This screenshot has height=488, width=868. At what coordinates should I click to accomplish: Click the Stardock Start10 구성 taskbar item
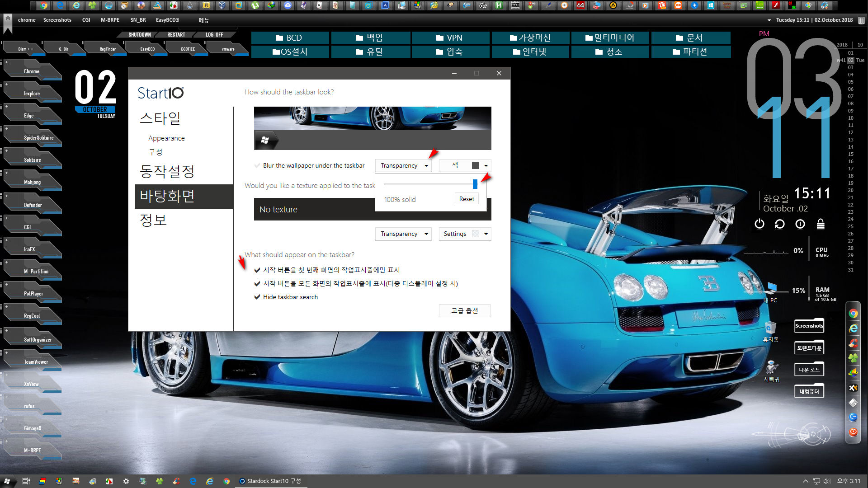[x=270, y=481]
